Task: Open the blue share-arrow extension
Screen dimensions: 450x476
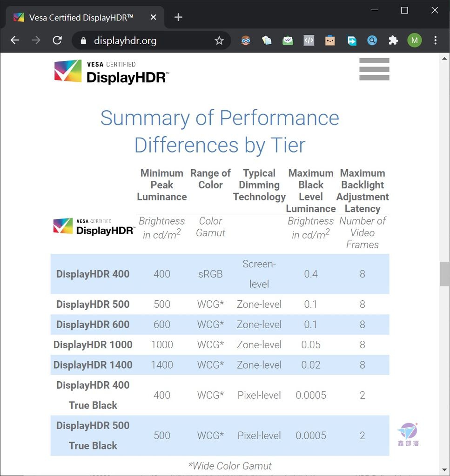Action: [x=351, y=40]
